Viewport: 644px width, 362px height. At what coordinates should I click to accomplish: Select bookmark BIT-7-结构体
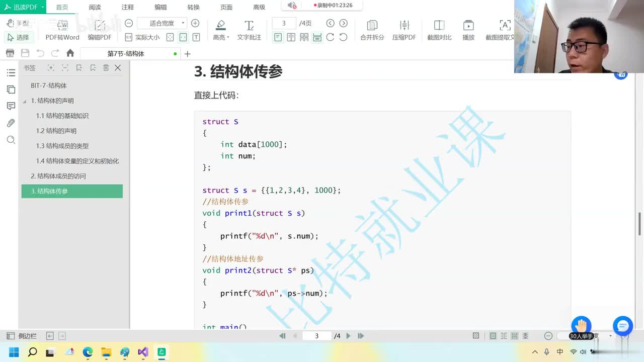pos(49,85)
